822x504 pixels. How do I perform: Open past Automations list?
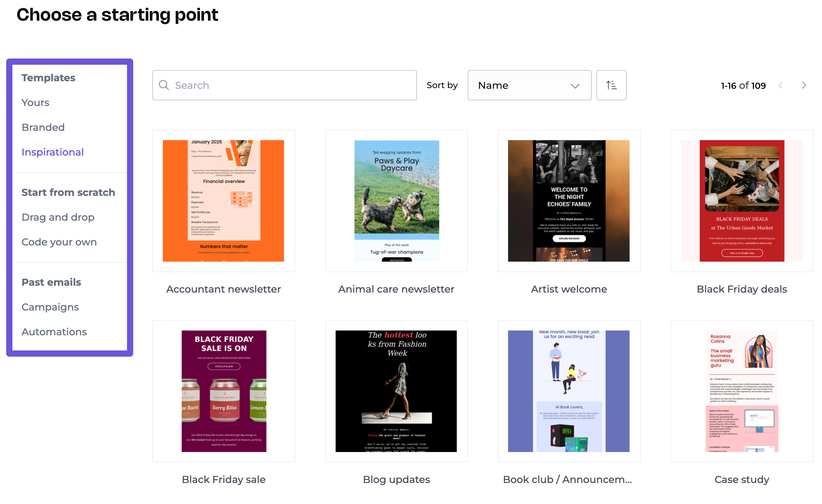coord(54,332)
